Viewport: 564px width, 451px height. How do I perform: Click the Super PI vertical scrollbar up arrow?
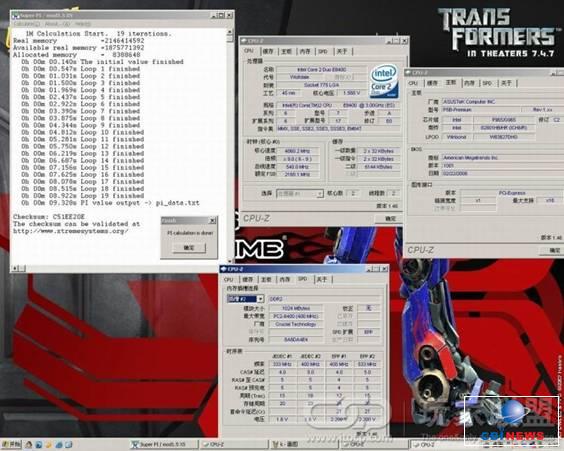pos(230,33)
